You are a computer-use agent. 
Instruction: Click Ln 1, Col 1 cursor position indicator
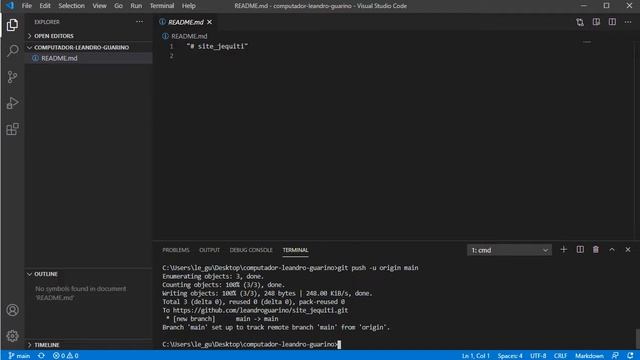(x=476, y=356)
